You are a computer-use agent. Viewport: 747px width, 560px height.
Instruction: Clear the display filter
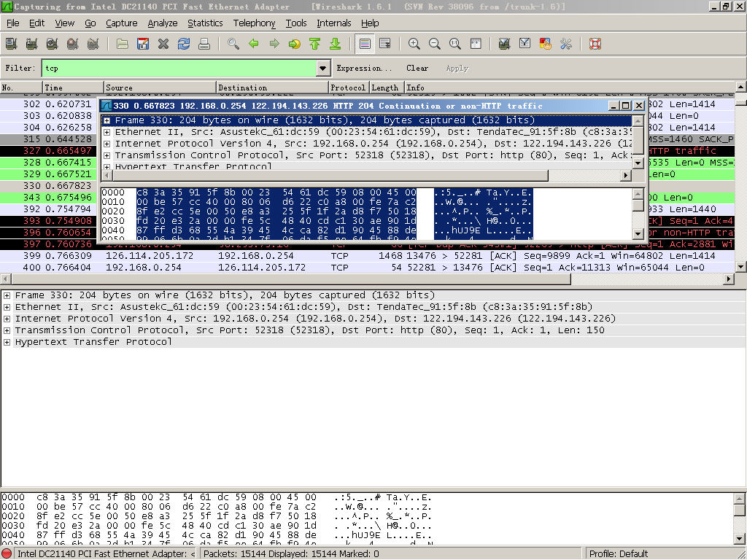point(417,68)
